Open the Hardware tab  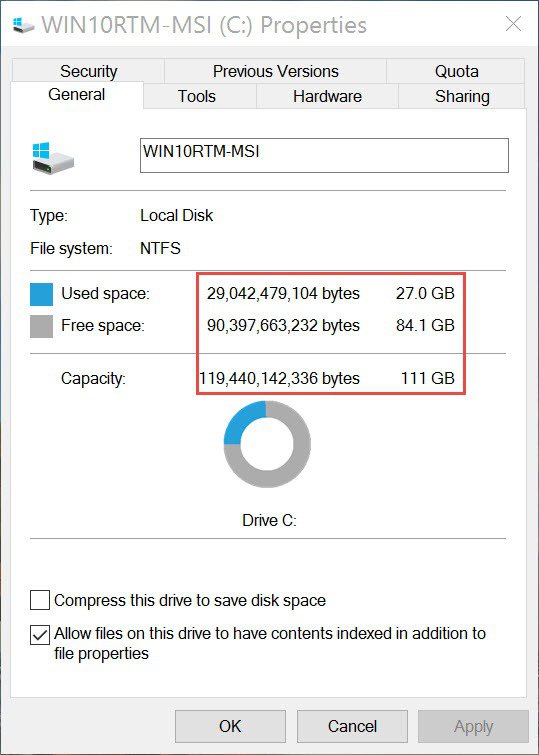click(327, 96)
